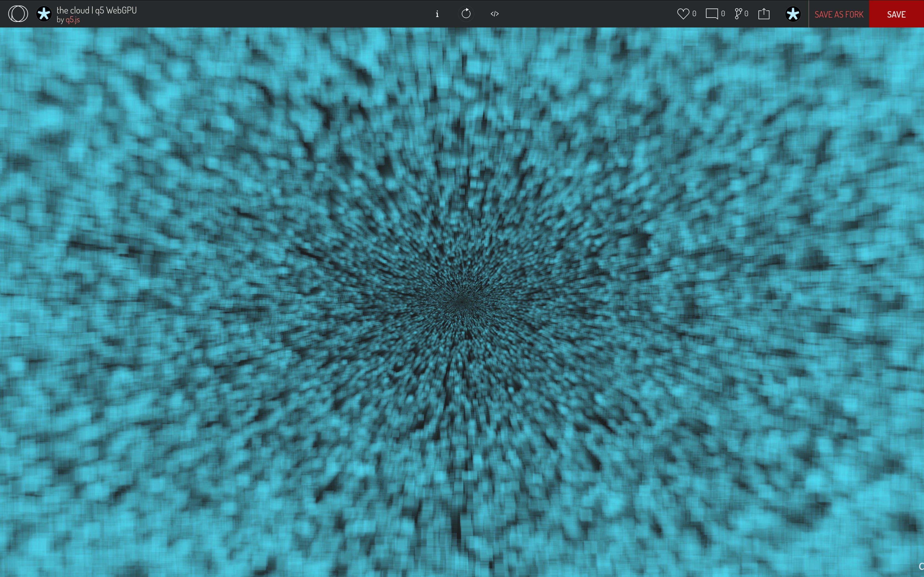Click the heart count number
This screenshot has height=577, width=924.
tap(694, 14)
